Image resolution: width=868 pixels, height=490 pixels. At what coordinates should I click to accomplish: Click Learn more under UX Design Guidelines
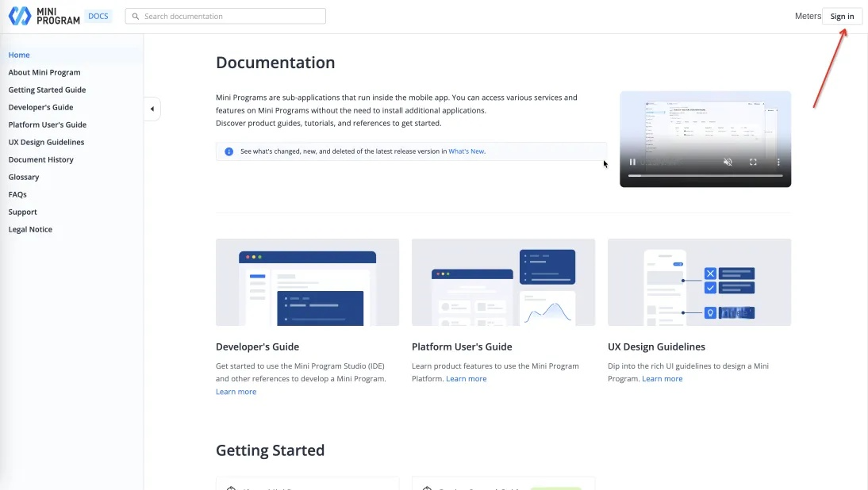click(662, 379)
